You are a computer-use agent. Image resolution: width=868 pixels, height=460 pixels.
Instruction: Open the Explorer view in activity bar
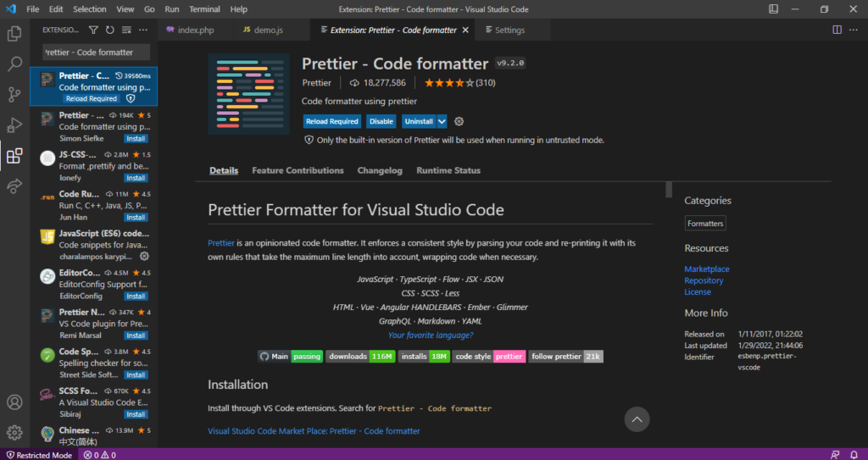point(14,35)
